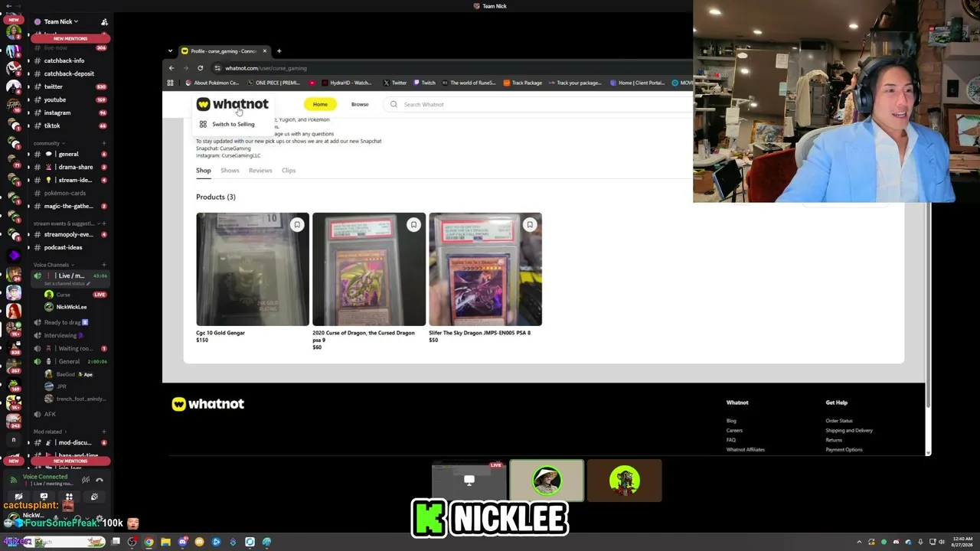Select Switch to Selling menu option

point(227,124)
